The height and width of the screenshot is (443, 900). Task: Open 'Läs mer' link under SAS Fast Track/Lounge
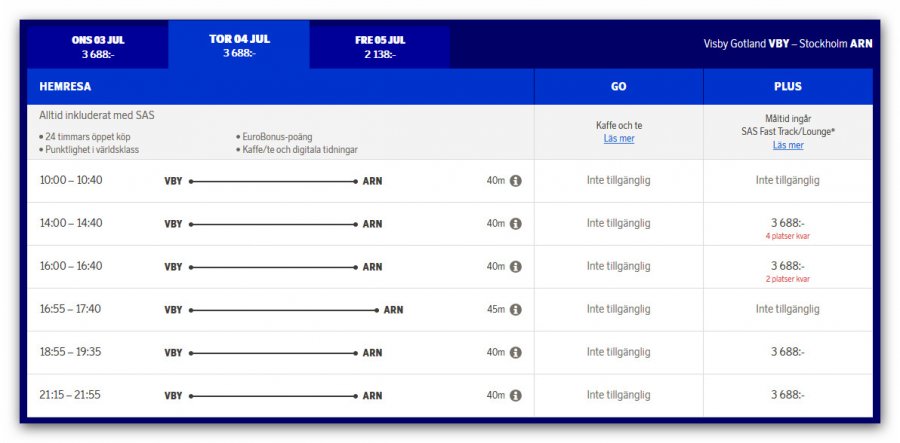tap(787, 145)
